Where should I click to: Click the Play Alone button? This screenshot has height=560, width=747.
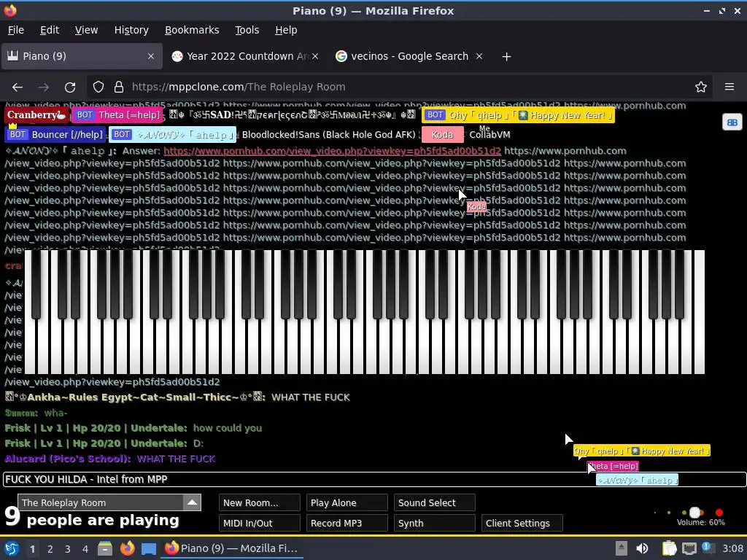click(347, 502)
